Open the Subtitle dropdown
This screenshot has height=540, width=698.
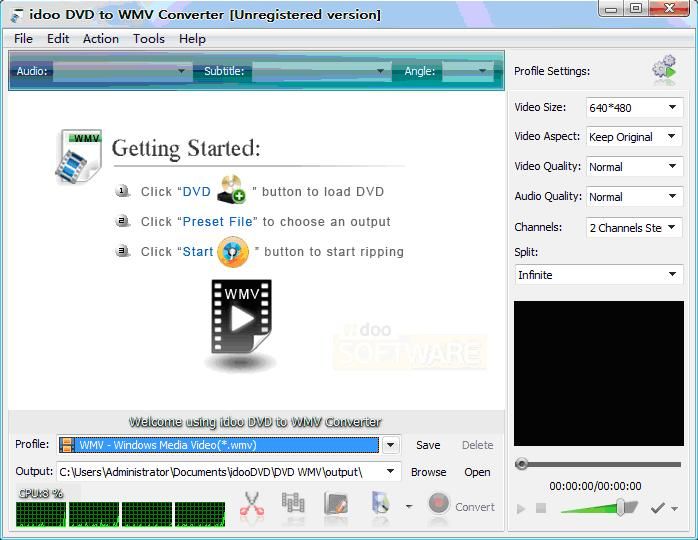point(321,71)
